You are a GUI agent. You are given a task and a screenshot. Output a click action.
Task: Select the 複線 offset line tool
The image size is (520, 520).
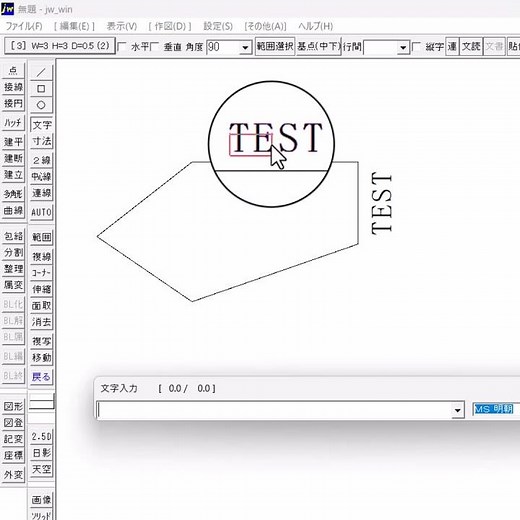42,257
